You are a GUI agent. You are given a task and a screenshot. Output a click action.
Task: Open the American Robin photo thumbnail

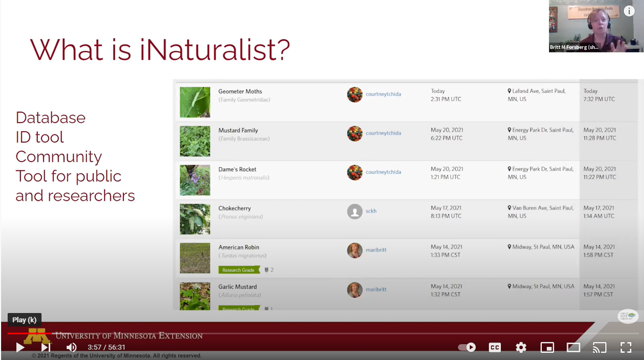(x=195, y=258)
